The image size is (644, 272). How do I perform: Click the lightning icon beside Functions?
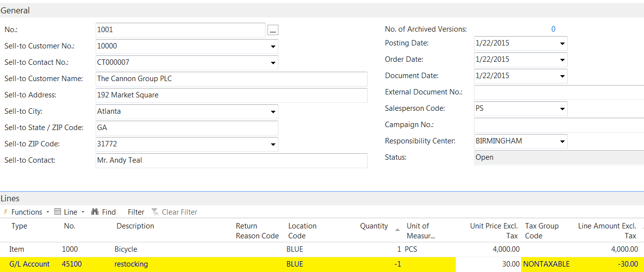(5, 212)
